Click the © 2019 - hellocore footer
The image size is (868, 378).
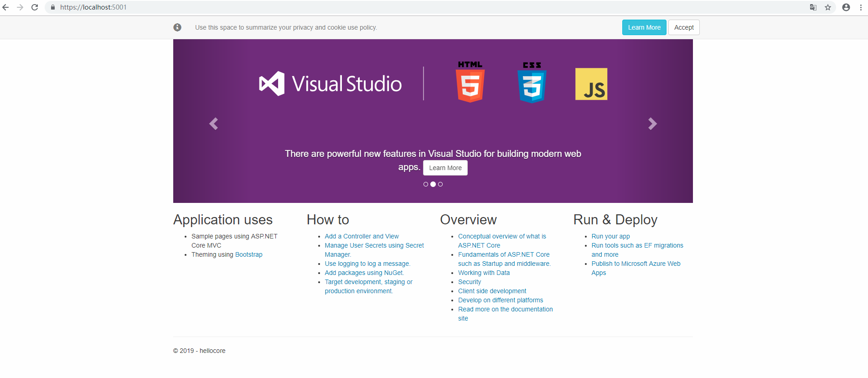point(199,351)
